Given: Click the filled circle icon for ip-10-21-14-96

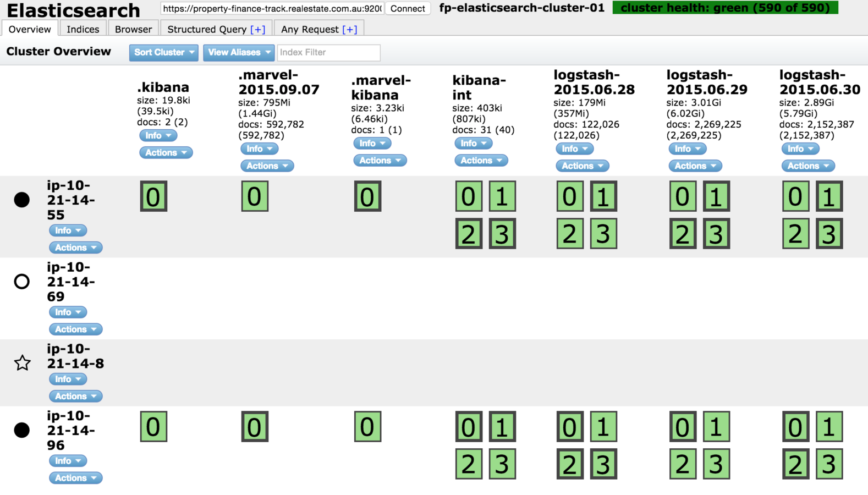Looking at the screenshot, I should [x=22, y=430].
